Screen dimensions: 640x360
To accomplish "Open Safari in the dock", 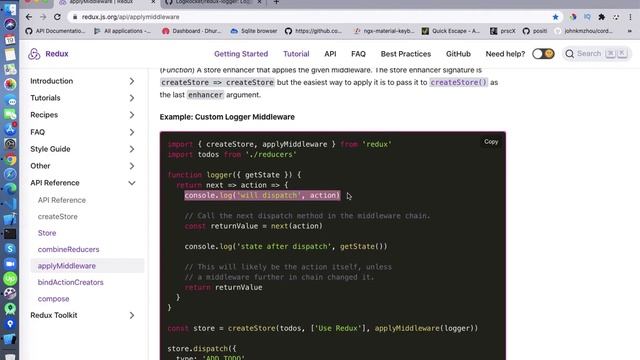I will pyautogui.click(x=10, y=174).
